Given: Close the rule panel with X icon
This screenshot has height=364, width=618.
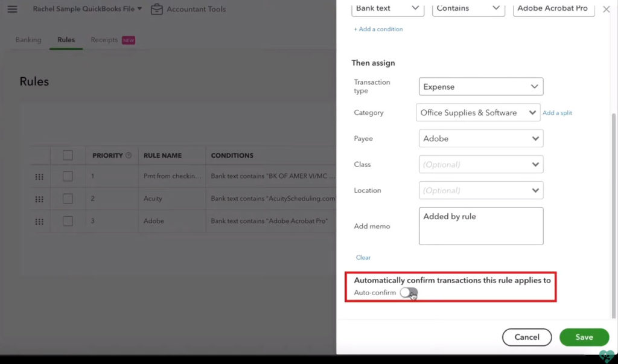Looking at the screenshot, I should coord(606,9).
